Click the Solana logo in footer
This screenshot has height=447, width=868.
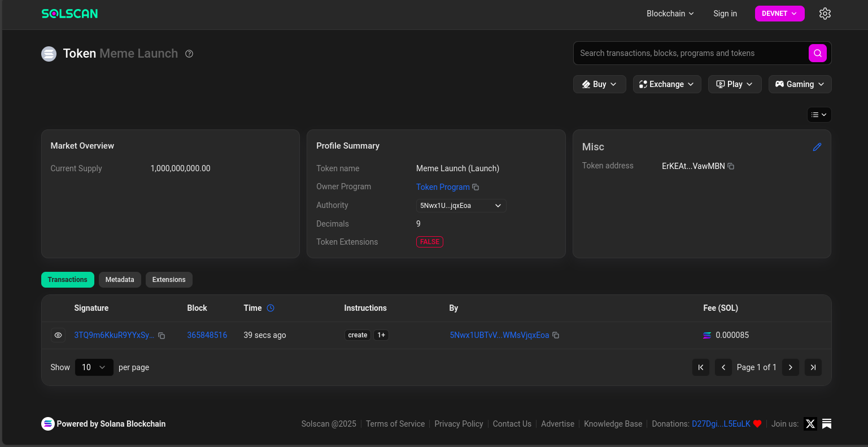pos(48,424)
